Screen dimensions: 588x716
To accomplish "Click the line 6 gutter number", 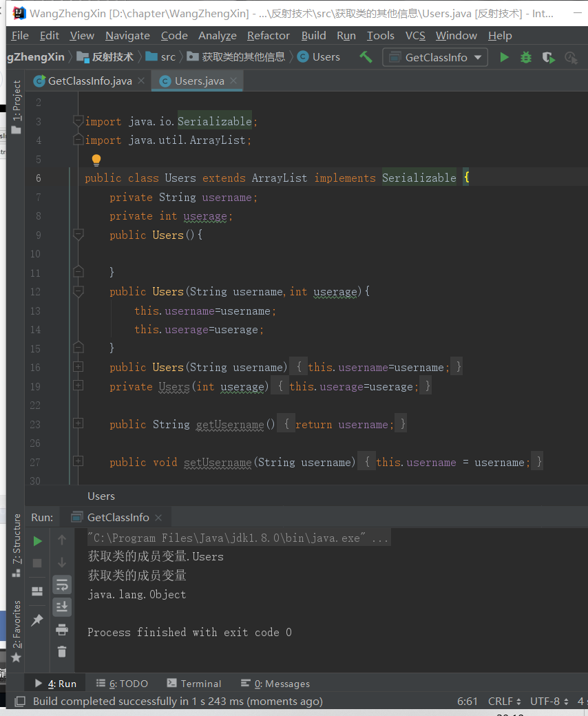I will [39, 178].
